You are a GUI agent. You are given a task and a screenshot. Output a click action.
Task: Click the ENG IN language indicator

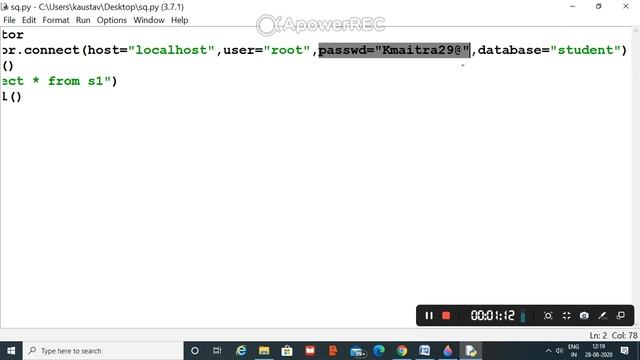(x=573, y=351)
